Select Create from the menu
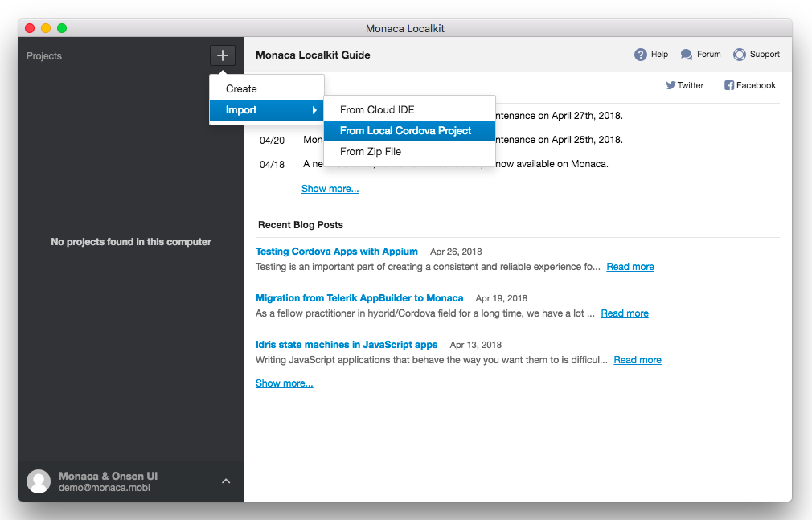Viewport: 812px width, 520px height. click(241, 89)
